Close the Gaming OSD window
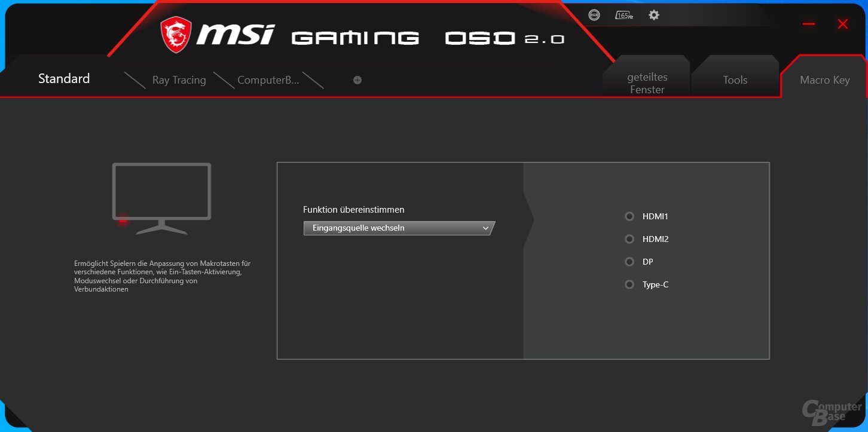 coord(843,24)
